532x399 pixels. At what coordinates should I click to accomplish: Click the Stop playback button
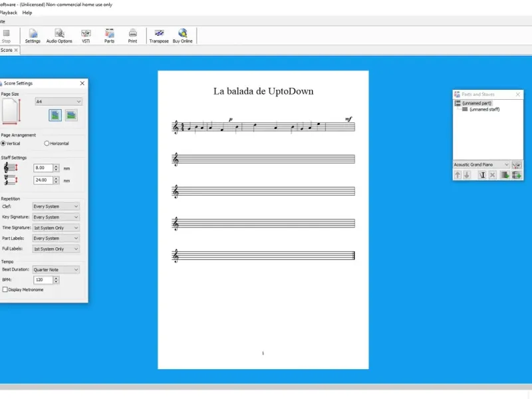[x=6, y=36]
